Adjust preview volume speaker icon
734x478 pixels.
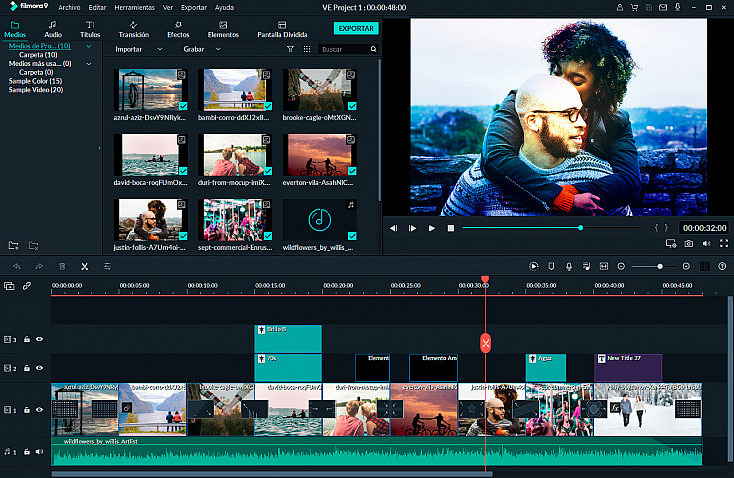tap(706, 243)
